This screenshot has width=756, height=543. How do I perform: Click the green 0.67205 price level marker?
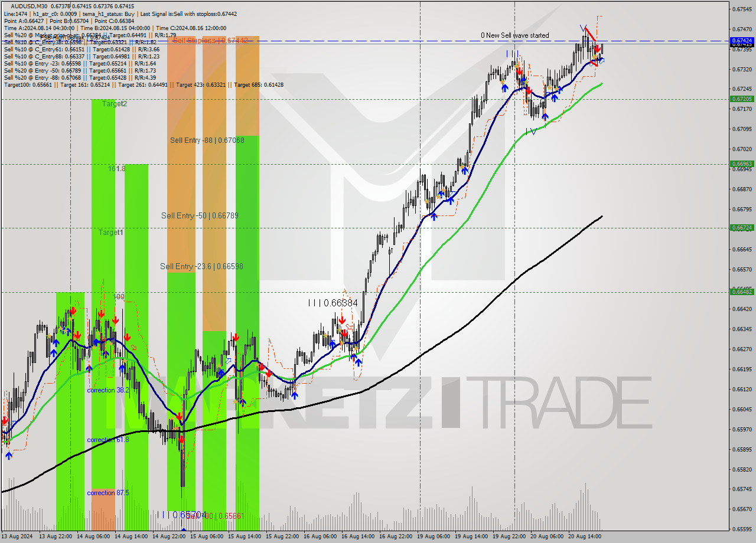click(742, 99)
